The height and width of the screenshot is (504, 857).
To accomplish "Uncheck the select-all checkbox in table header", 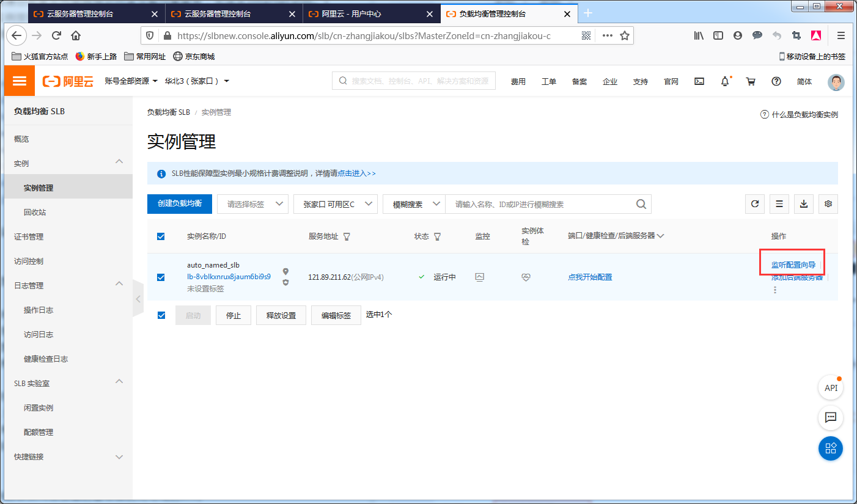I will click(161, 236).
